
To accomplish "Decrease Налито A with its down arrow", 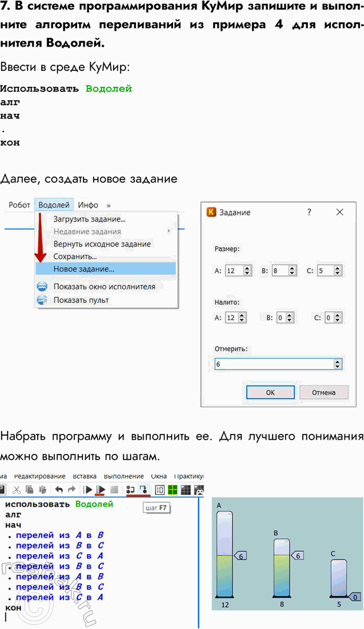I will pyautogui.click(x=242, y=321).
